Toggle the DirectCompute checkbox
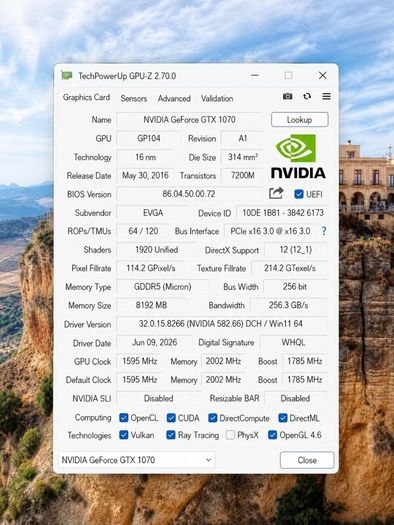Screen dimensions: 394x525 pyautogui.click(x=212, y=418)
